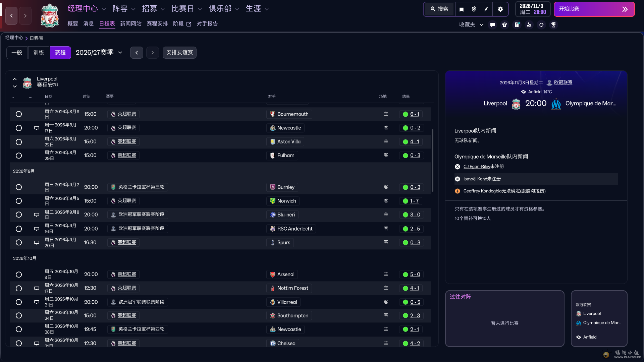Open the 对手报告 submenu tab

[207, 24]
